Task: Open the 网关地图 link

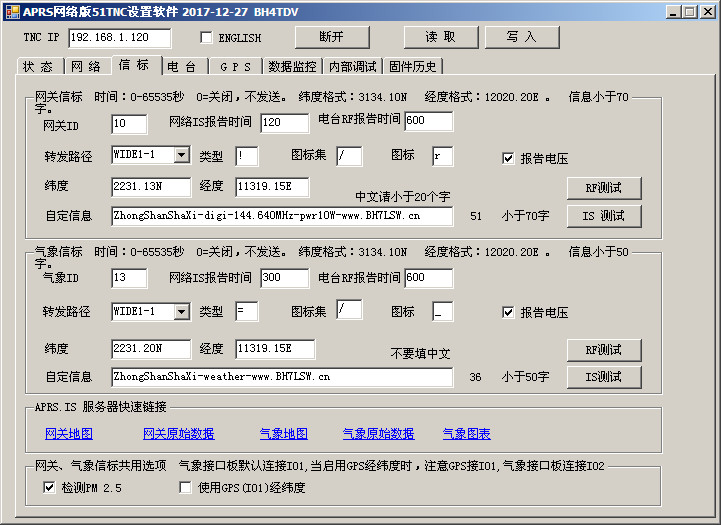Action: click(69, 434)
